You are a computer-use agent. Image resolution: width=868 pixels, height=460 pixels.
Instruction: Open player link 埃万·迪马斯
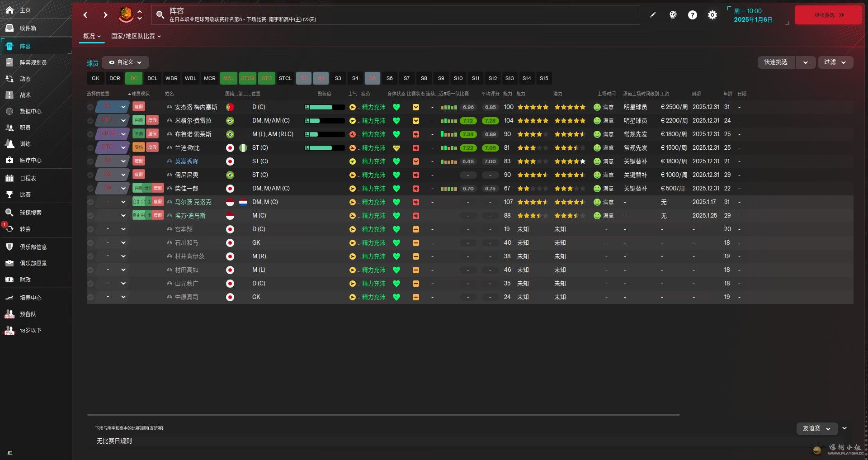[190, 216]
